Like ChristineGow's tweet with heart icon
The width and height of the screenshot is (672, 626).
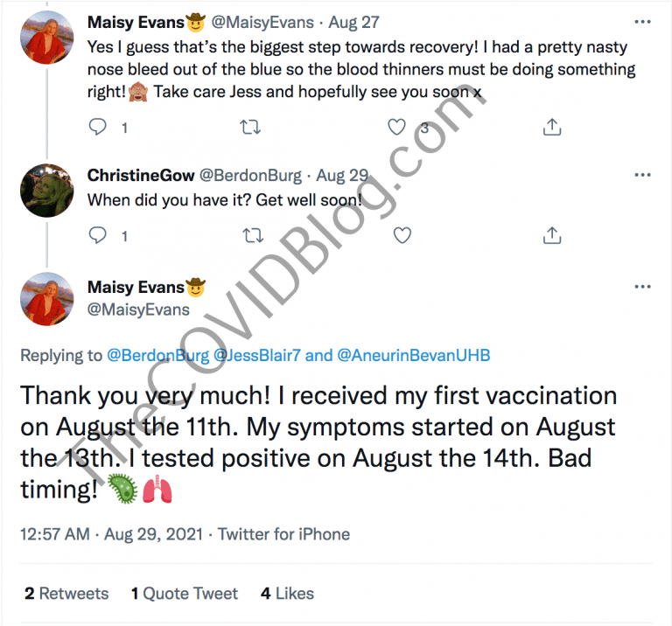coord(402,235)
